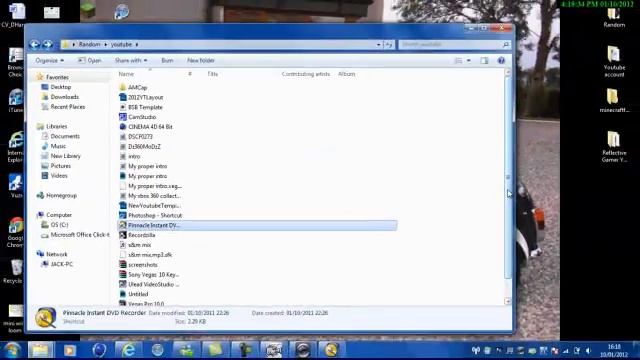This screenshot has height=360, width=640.
Task: Open Internet Explorer from the taskbar
Action: (128, 350)
